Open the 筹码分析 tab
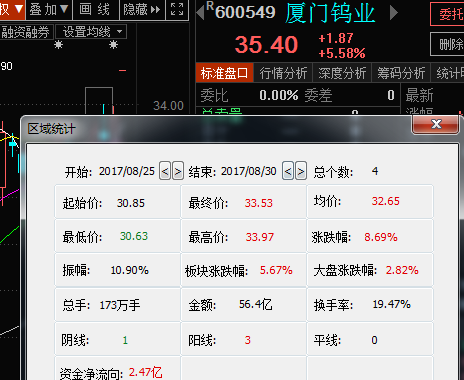The width and height of the screenshot is (464, 380). (x=401, y=73)
